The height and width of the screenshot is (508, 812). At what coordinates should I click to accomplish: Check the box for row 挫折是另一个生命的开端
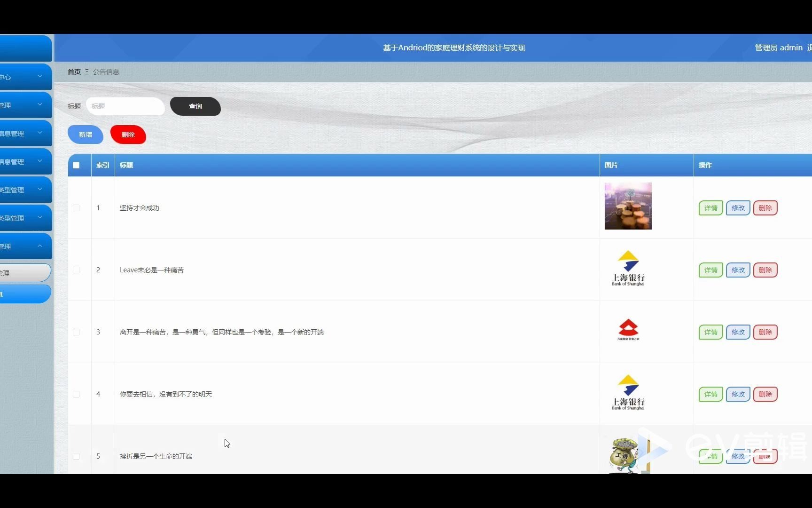pos(76,456)
